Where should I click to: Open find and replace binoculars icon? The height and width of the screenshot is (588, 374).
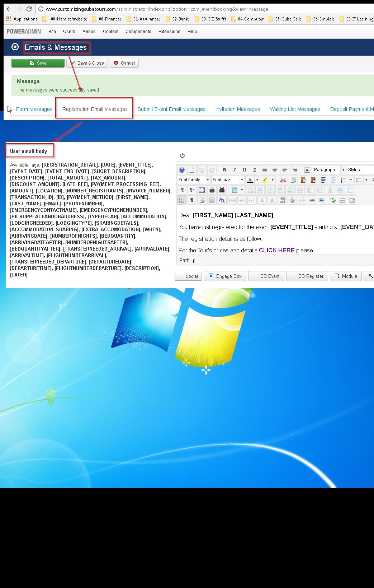pyautogui.click(x=222, y=190)
